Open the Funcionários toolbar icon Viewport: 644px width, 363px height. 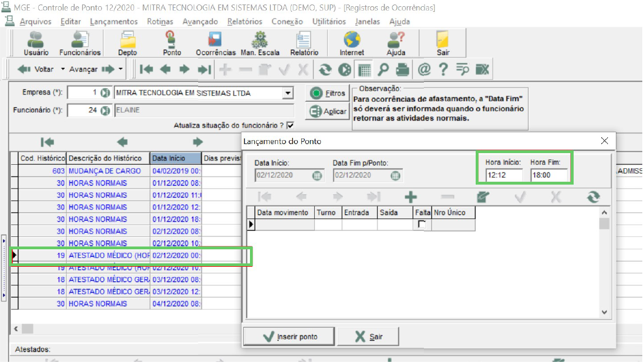(80, 43)
